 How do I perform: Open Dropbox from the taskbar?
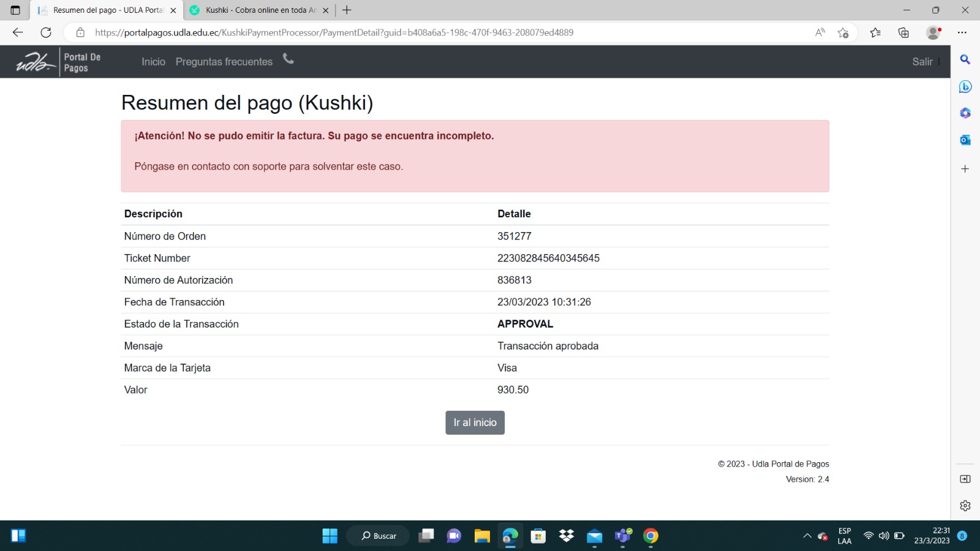[567, 536]
